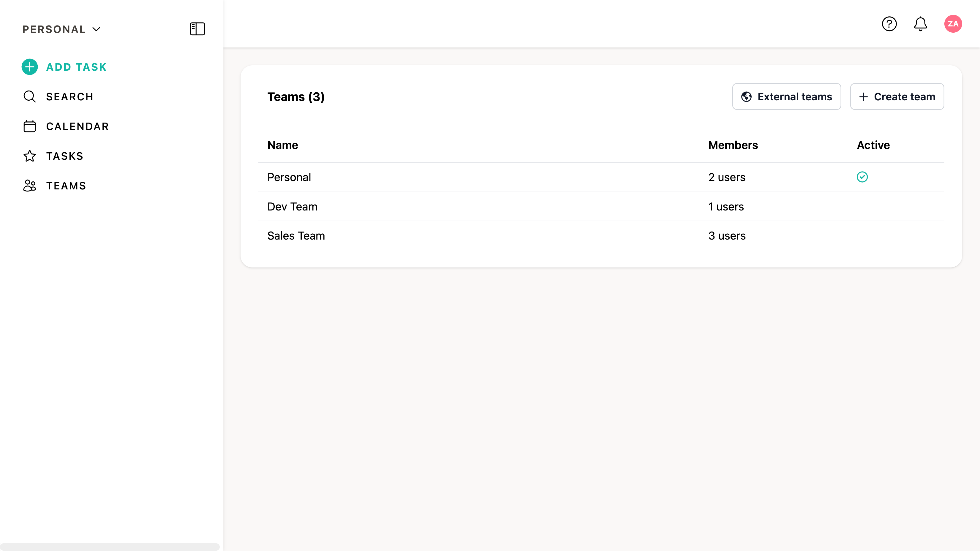Click the Active column header

coord(873,145)
